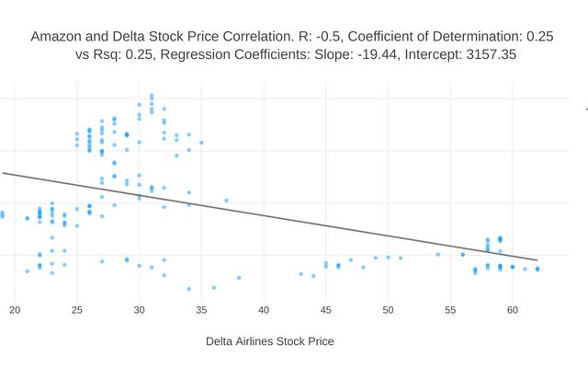The image size is (588, 368).
Task: Click the 'Delta Airlines Stock Price' axis title
Action: (x=269, y=341)
